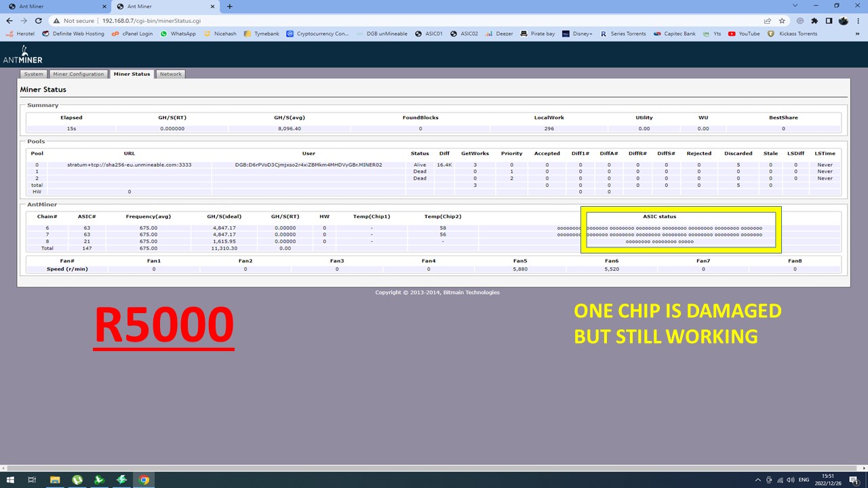Reload the miner status page

click(x=39, y=20)
